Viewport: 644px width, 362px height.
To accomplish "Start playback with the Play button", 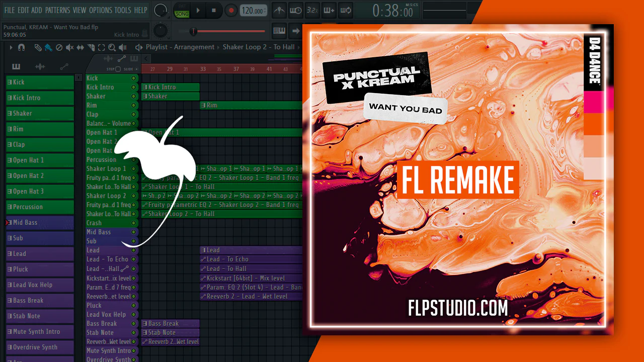I will (x=198, y=10).
